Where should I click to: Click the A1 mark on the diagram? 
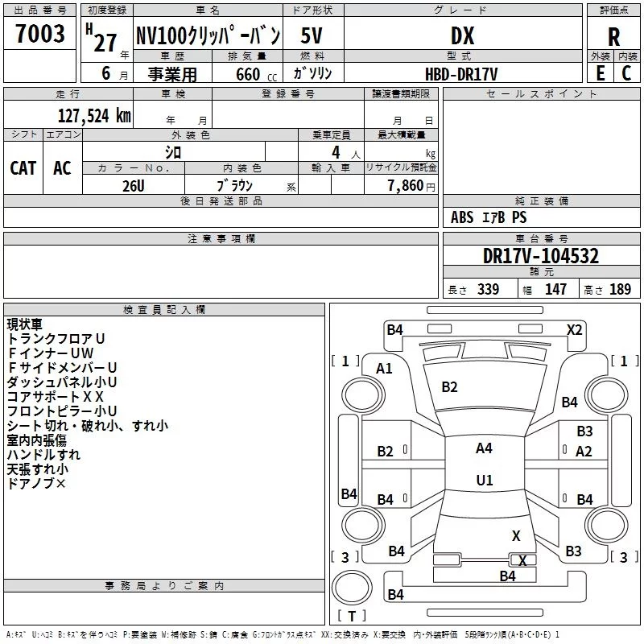point(384,369)
